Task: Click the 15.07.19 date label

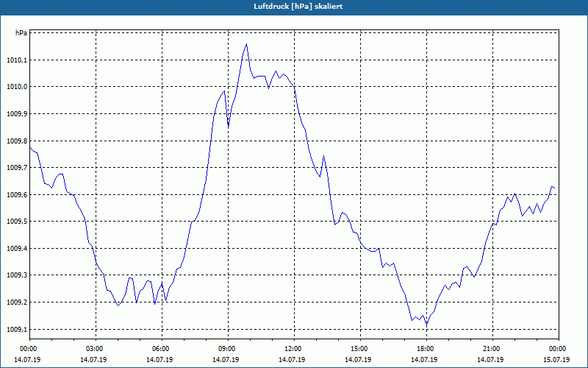Action: (x=556, y=359)
